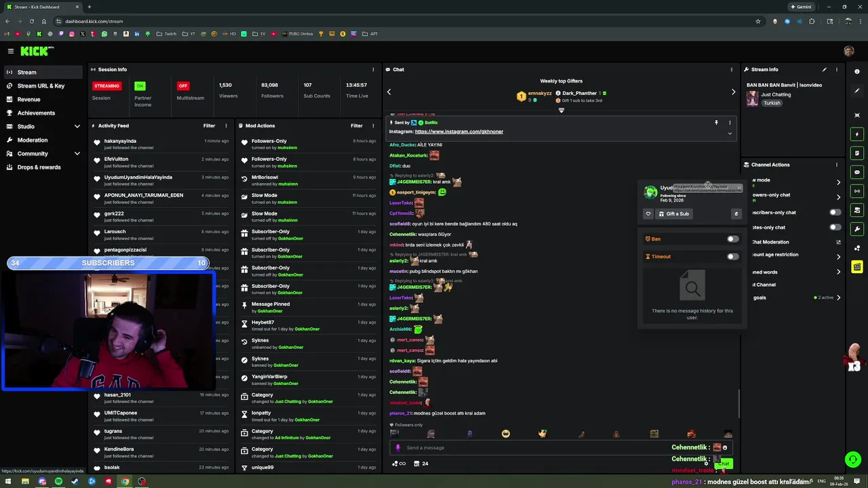Select Stream in left sidebar
Screen dimensions: 868x488
[43, 72]
